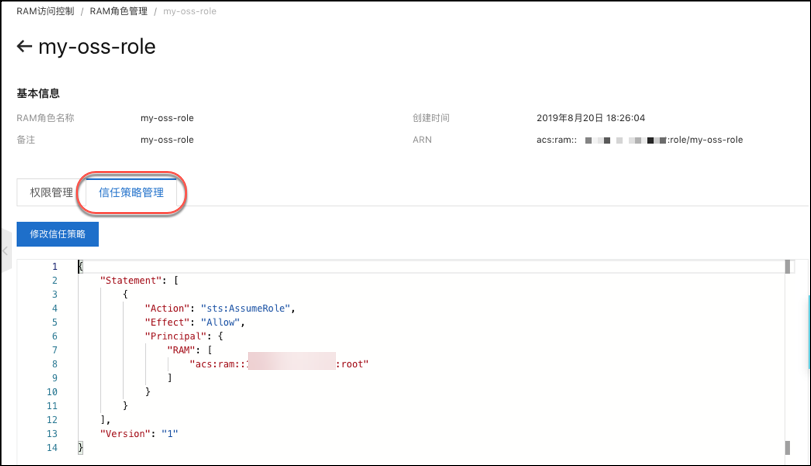This screenshot has width=811, height=466.
Task: Expand the collapsed left sidebar handle
Action: tap(6, 252)
